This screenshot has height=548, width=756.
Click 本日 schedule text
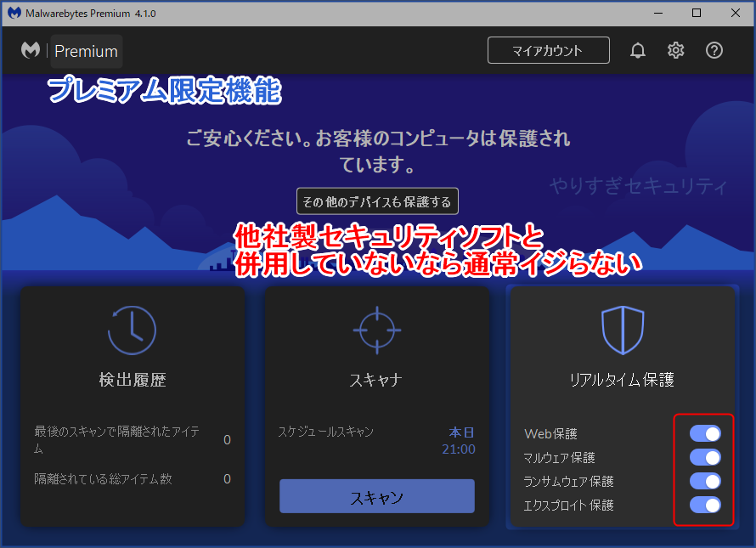coord(462,432)
